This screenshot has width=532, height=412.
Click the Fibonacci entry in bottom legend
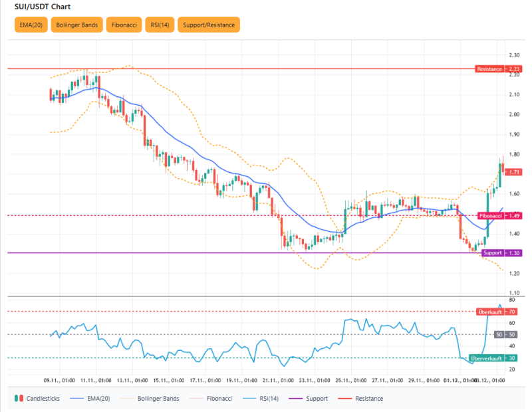click(219, 399)
